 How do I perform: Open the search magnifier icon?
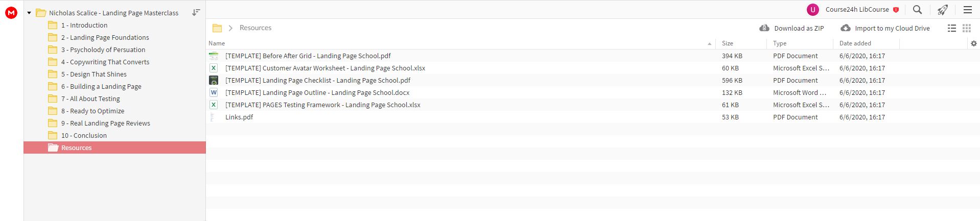coord(918,10)
